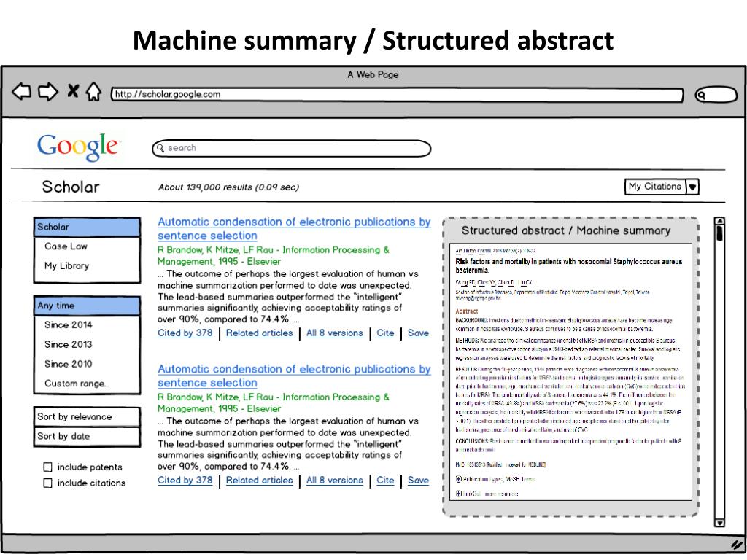747x560 pixels.
Task: Select the Any time filter
Action: [x=87, y=306]
